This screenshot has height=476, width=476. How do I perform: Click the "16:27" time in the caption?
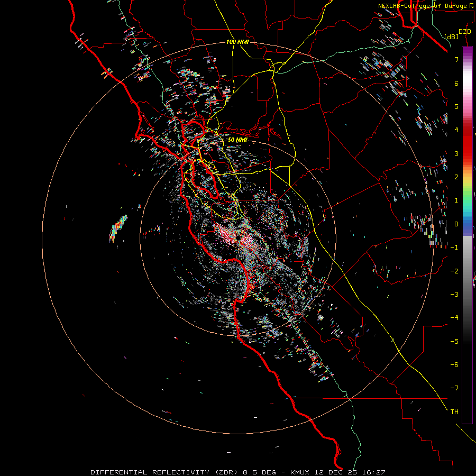click(374, 472)
